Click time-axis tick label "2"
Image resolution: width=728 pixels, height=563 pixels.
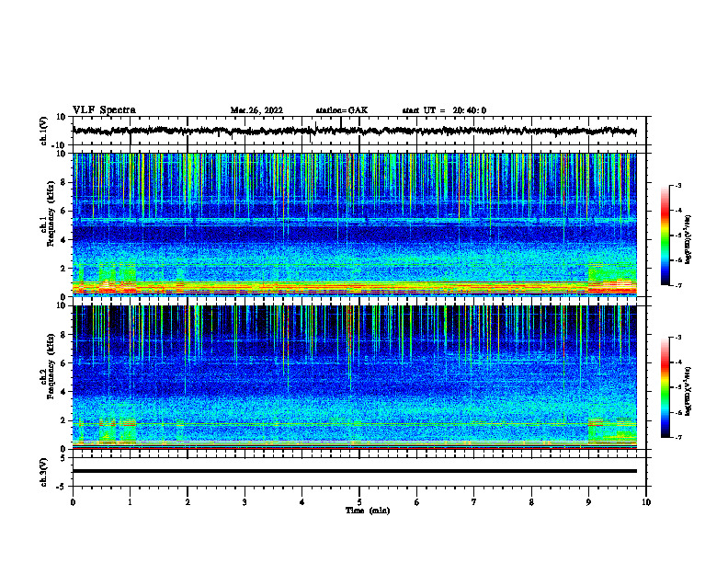pyautogui.click(x=188, y=502)
